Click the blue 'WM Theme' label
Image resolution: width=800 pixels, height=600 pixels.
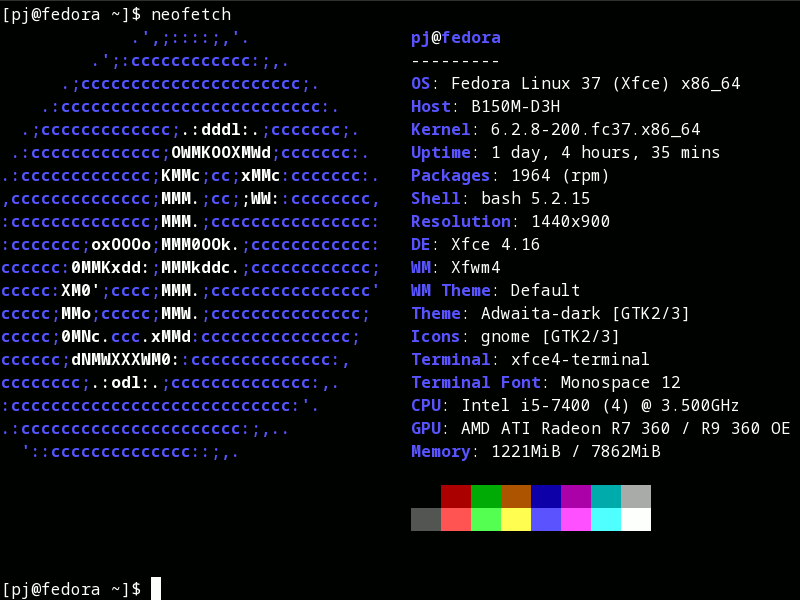[451, 290]
